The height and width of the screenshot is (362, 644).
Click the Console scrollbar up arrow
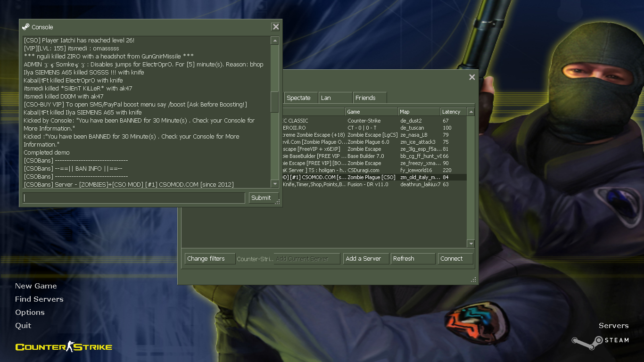[x=274, y=41]
